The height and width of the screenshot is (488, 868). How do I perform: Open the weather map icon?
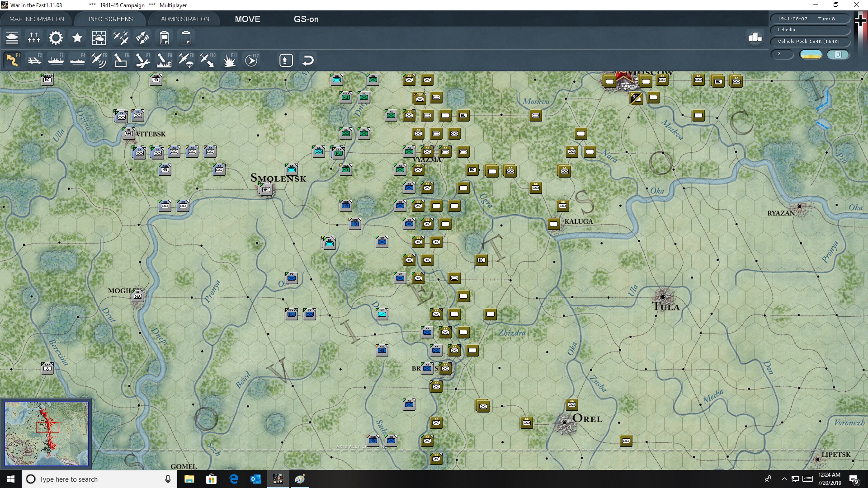[x=99, y=38]
